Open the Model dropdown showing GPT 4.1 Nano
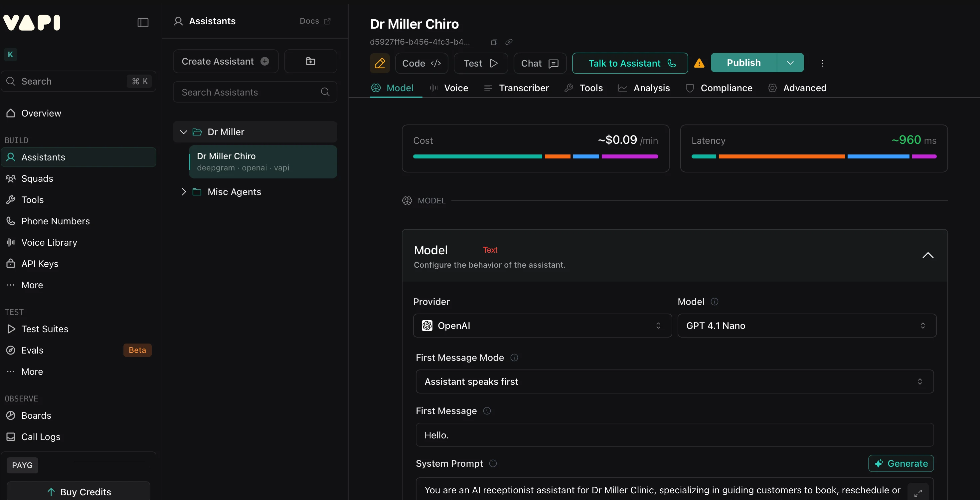 (807, 326)
